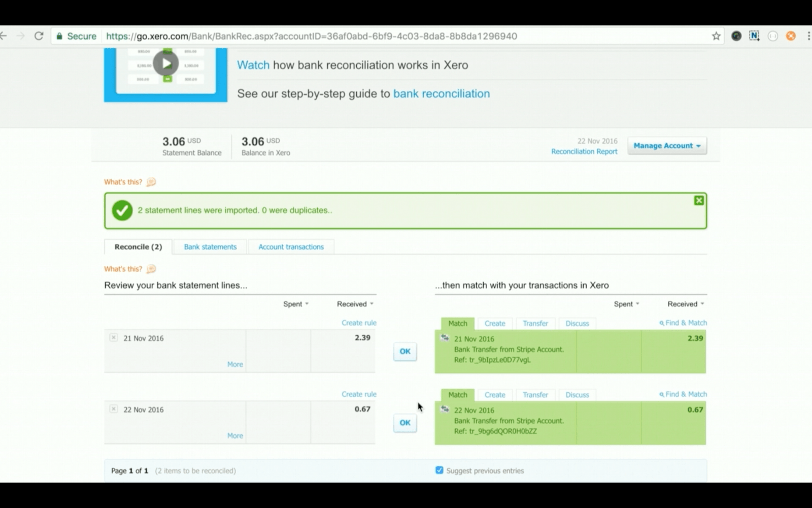Click the browser reload icon
The height and width of the screenshot is (508, 812).
(x=39, y=36)
